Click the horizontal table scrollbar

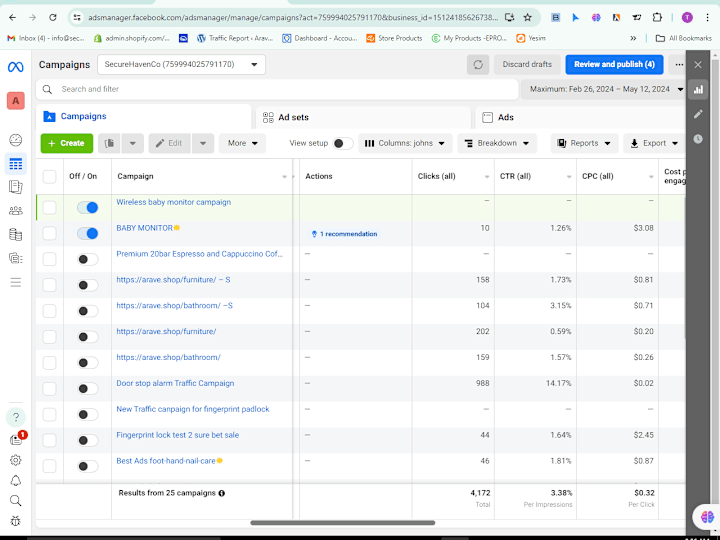coord(343,523)
